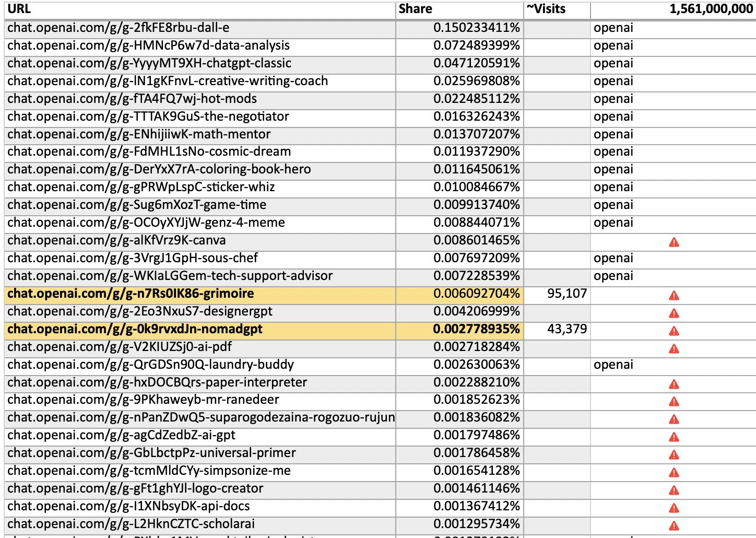Select the mr-ranedeer URL cell
Screen dimensions: 756x538
tap(200, 401)
